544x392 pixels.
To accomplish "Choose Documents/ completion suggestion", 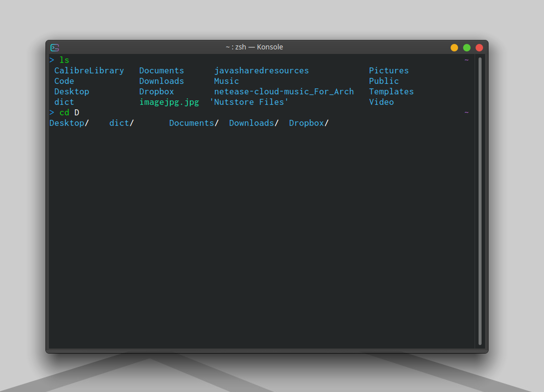I will coord(194,123).
